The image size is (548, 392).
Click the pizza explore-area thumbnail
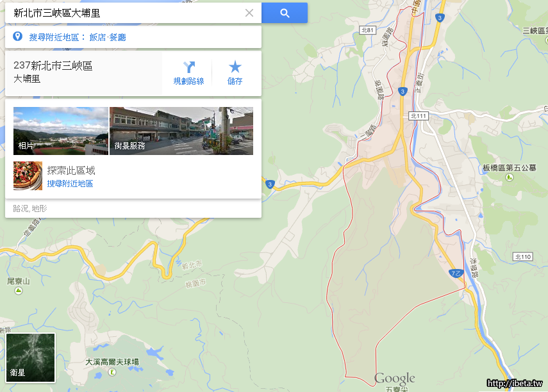tap(28, 176)
